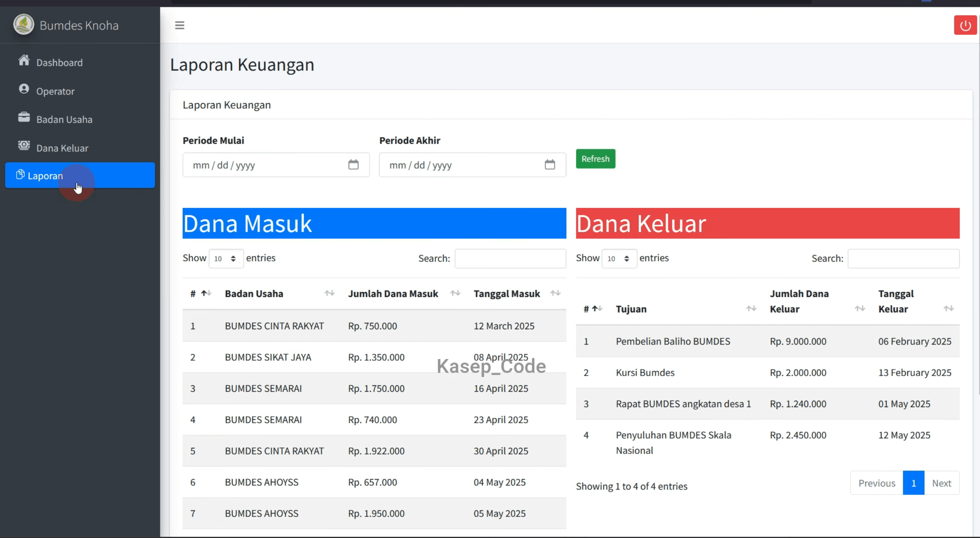Sort by Badan Usaha column arrows

pos(329,294)
